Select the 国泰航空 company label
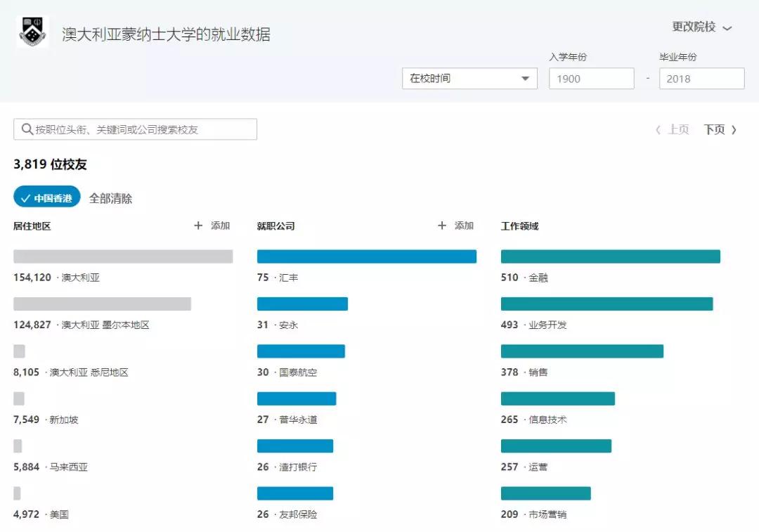The image size is (759, 532). (x=298, y=372)
